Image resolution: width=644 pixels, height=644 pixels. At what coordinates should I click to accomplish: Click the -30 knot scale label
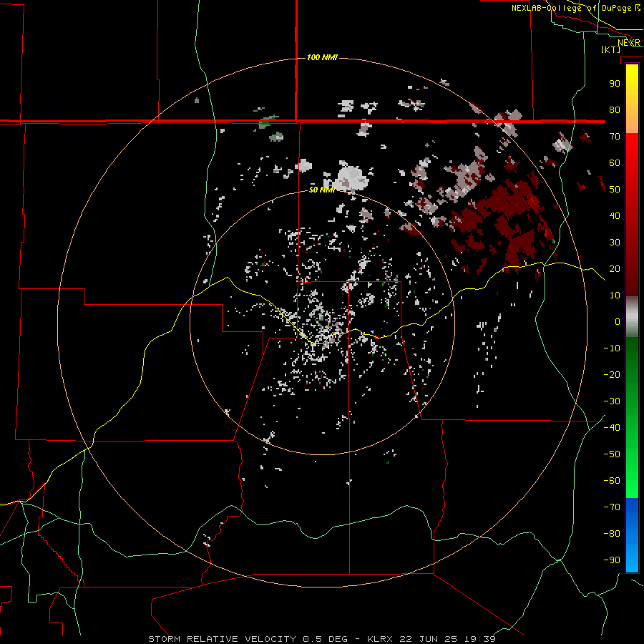point(612,401)
